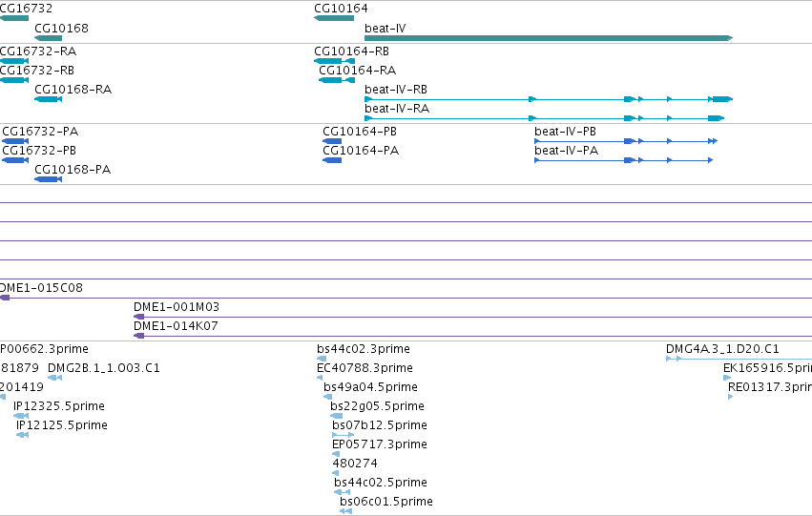Image resolution: width=812 pixels, height=516 pixels.
Task: Select the DME1-001M03 clone arrow
Action: coord(138,317)
